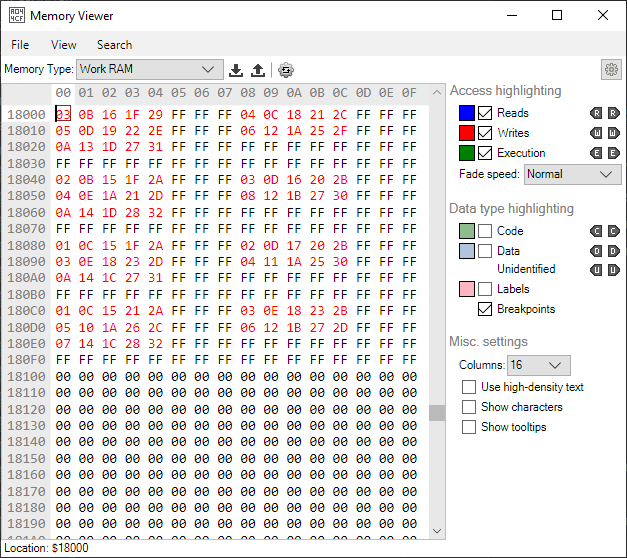Select byte 11 in column 09 of row 18090

point(271,262)
